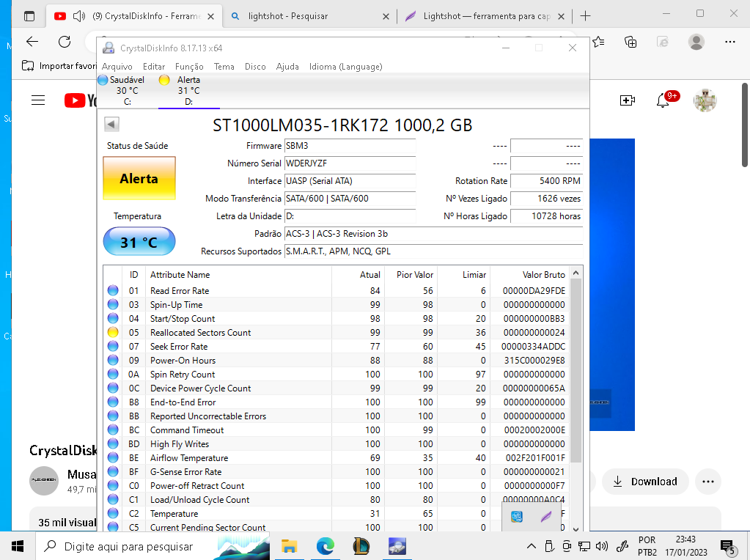Click the yellow Alerta health status button

click(139, 178)
